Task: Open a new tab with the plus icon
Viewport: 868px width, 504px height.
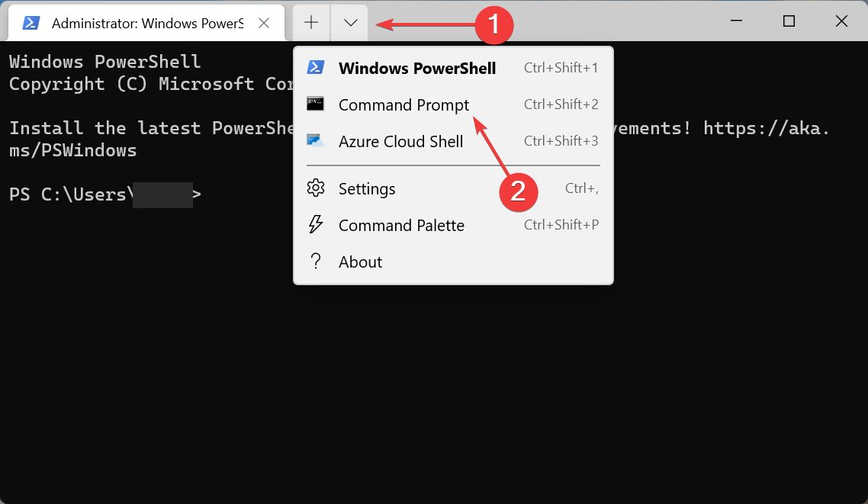Action: 310,22
